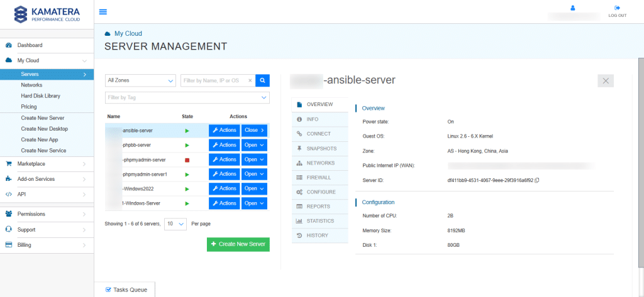This screenshot has height=297, width=644.
Task: Click Open dropdown for Windows2022
Action: point(254,189)
